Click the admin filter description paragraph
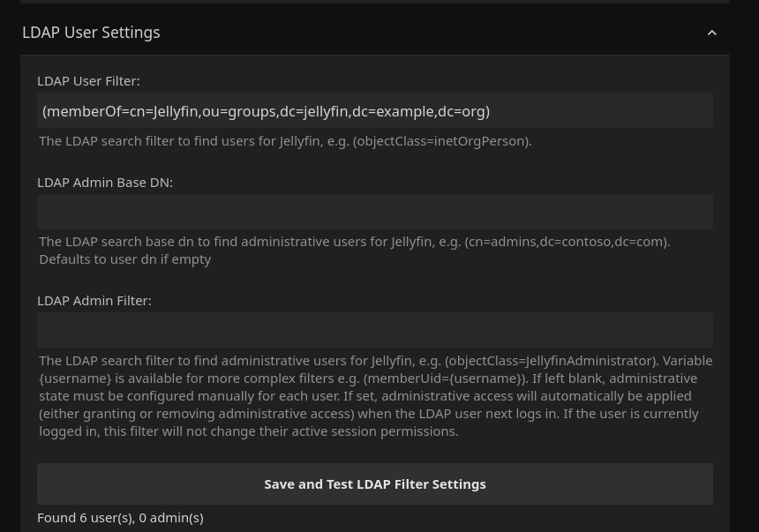This screenshot has height=532, width=759. [375, 395]
